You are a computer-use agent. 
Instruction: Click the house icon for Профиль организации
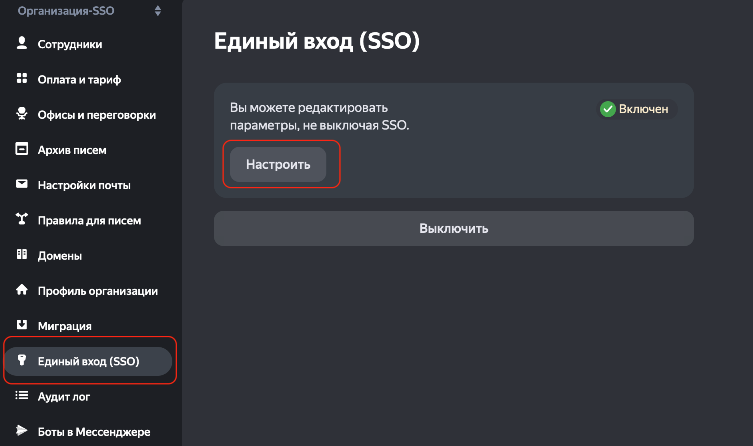pos(22,290)
